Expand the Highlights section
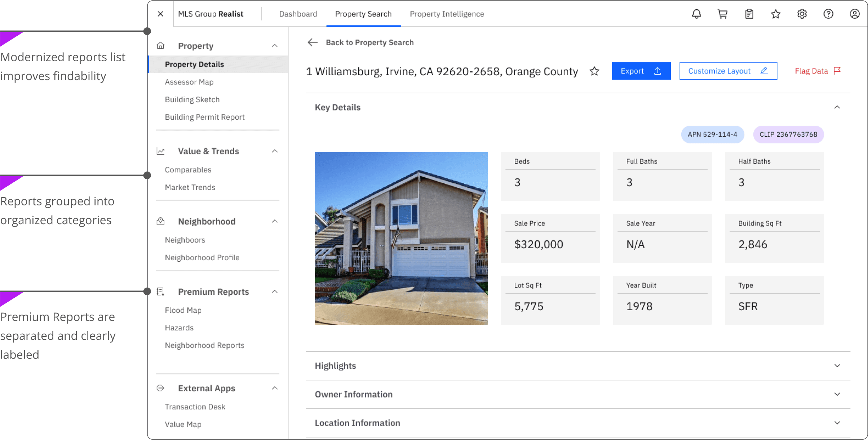The image size is (868, 440). pyautogui.click(x=837, y=365)
